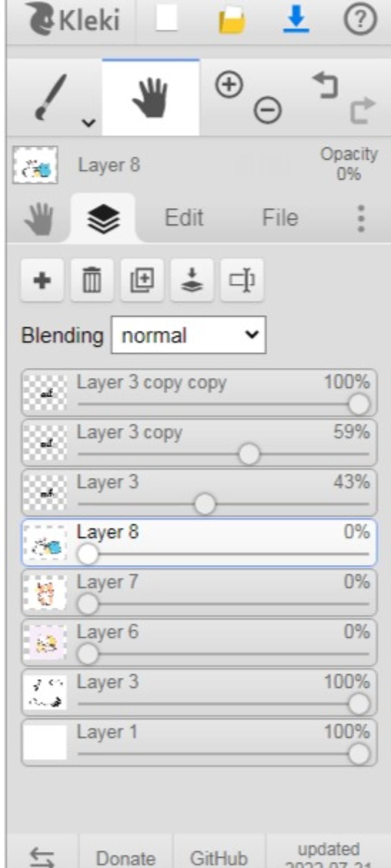Open the Blending mode dropdown
The image size is (391, 868).
pyautogui.click(x=189, y=335)
